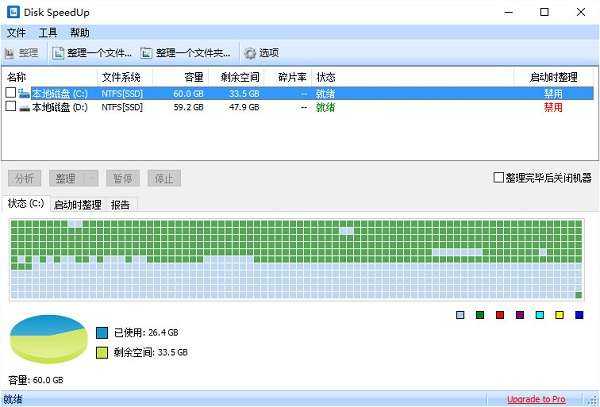Open the 工具 menu

coord(48,33)
